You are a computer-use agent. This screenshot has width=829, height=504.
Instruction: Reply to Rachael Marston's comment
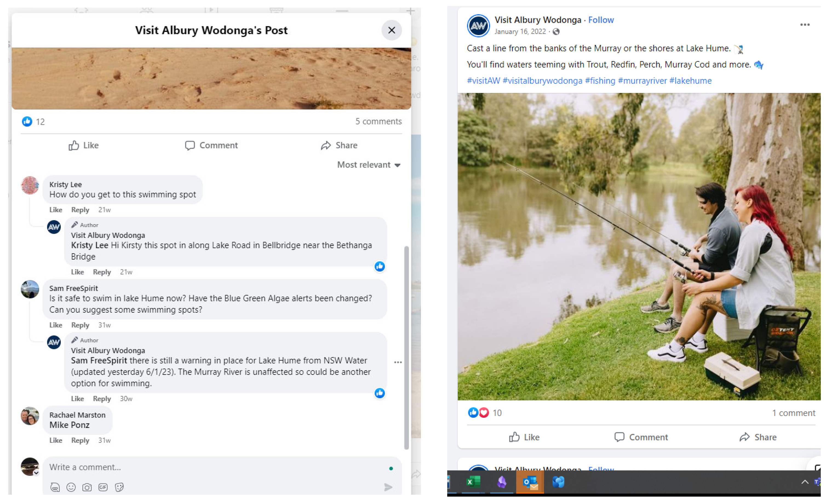(x=80, y=440)
